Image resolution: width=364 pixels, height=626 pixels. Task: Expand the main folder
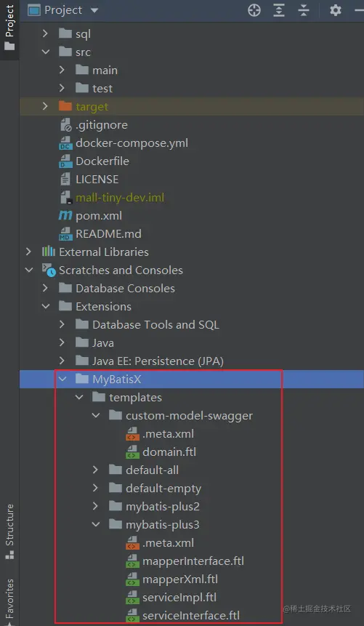[x=62, y=70]
